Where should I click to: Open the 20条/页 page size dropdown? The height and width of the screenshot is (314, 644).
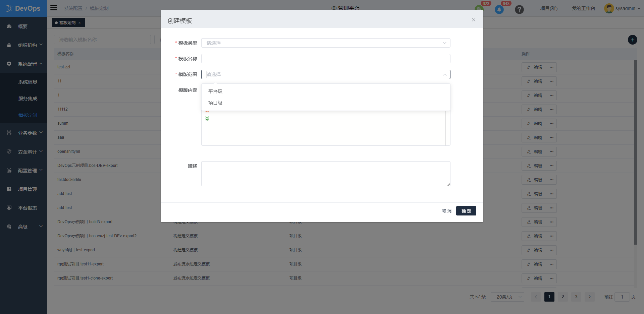[x=507, y=297]
